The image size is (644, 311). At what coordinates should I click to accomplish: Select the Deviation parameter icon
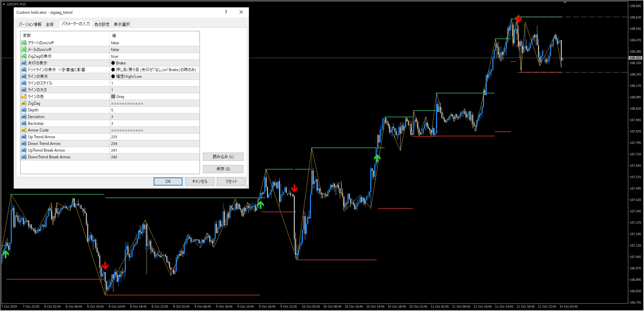pyautogui.click(x=24, y=117)
